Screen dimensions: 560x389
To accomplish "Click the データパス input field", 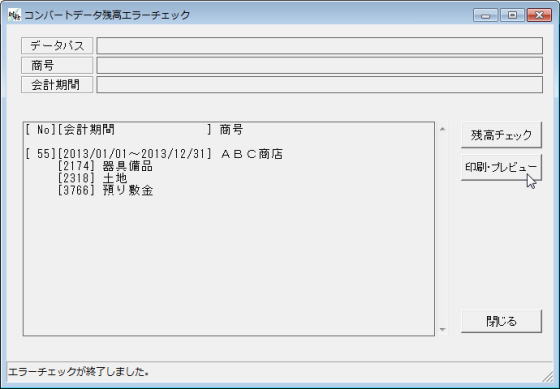I will click(319, 46).
